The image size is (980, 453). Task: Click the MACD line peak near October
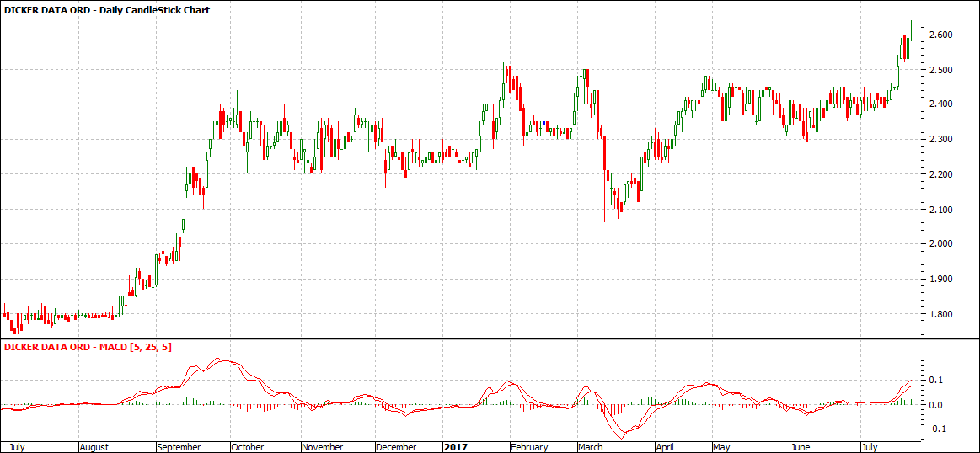point(218,359)
